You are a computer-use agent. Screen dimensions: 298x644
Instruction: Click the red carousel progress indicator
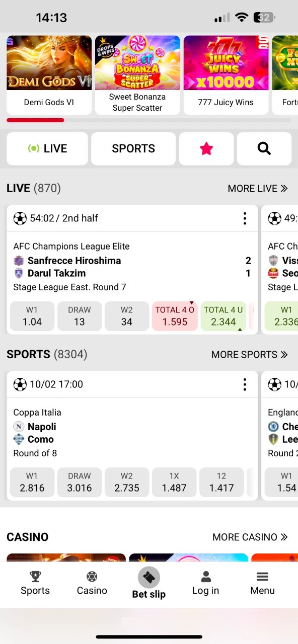click(x=35, y=120)
